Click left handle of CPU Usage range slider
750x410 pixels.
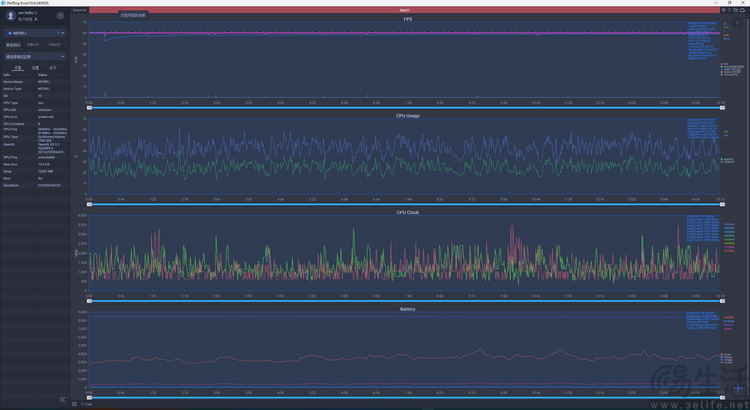point(89,204)
